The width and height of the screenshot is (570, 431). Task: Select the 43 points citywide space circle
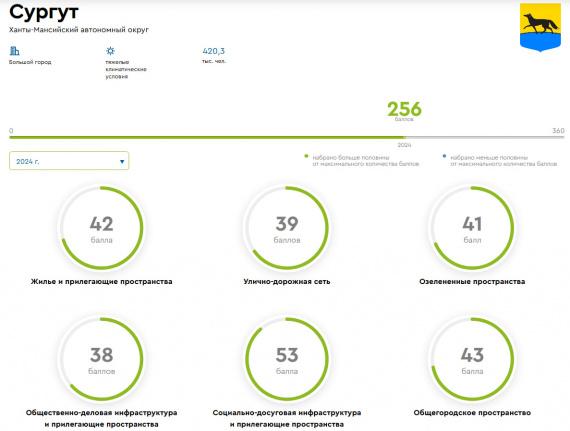click(472, 359)
